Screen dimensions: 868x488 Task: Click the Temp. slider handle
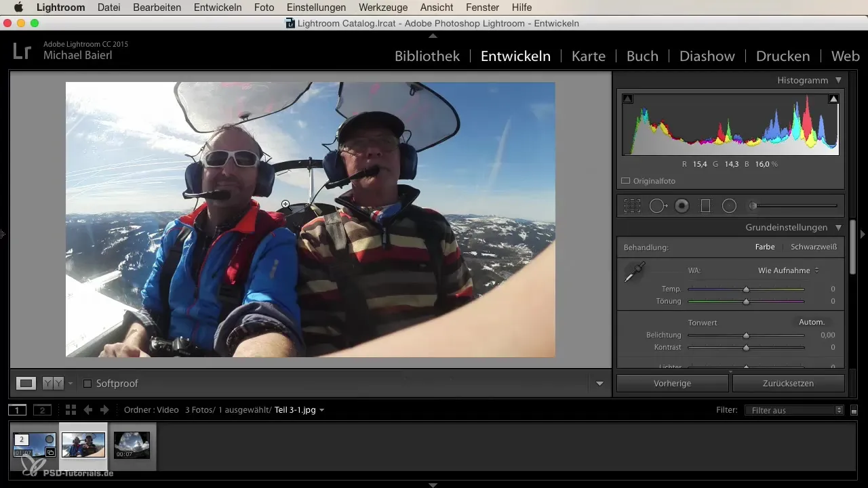coord(746,289)
